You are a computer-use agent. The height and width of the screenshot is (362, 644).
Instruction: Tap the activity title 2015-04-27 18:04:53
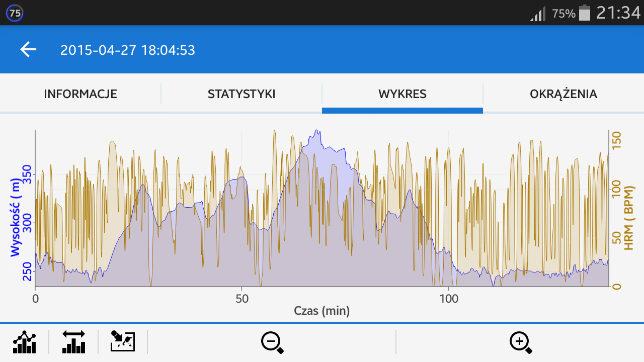coord(128,50)
